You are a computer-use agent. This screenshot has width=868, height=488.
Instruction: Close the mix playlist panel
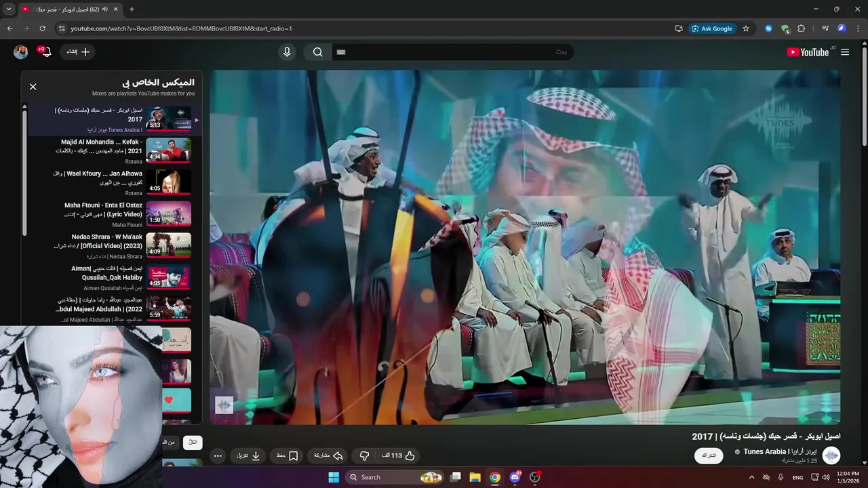coord(33,87)
